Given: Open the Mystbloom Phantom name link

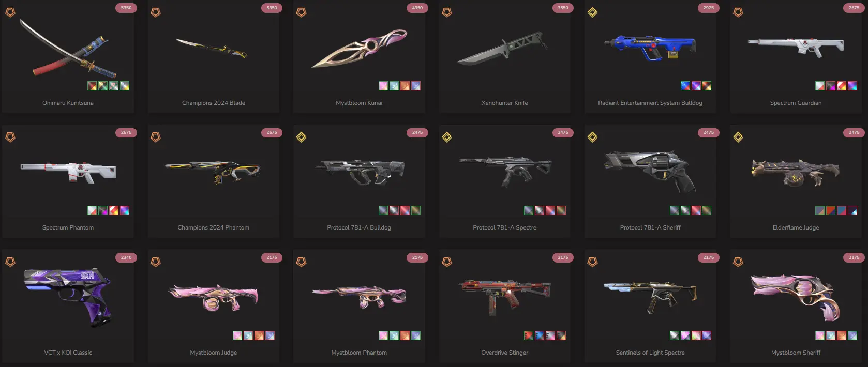Looking at the screenshot, I should click(x=359, y=353).
